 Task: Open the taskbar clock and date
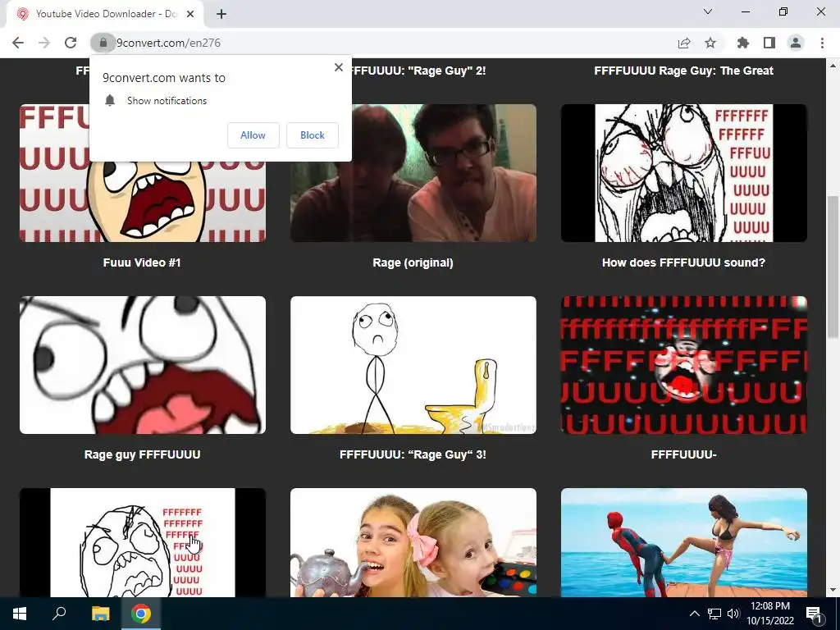point(769,614)
